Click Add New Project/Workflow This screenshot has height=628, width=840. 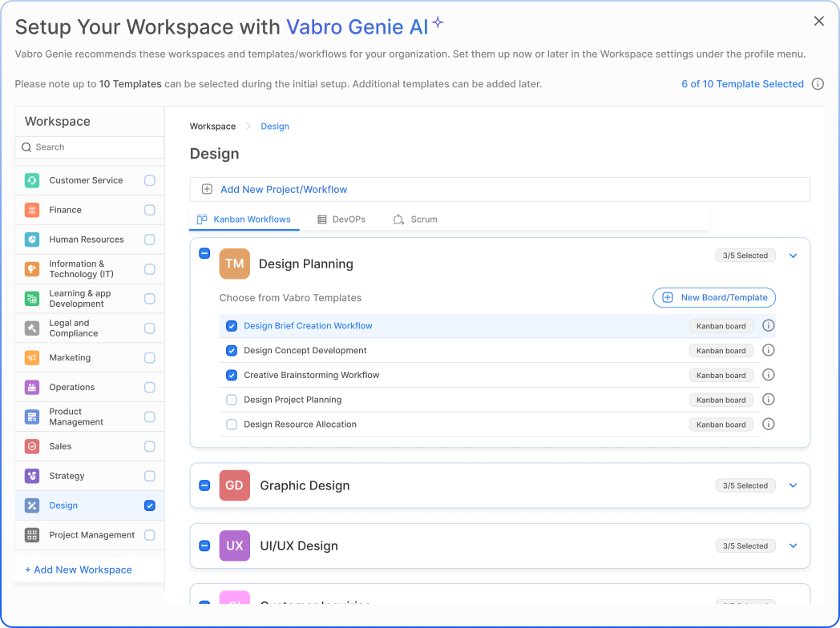coord(284,190)
